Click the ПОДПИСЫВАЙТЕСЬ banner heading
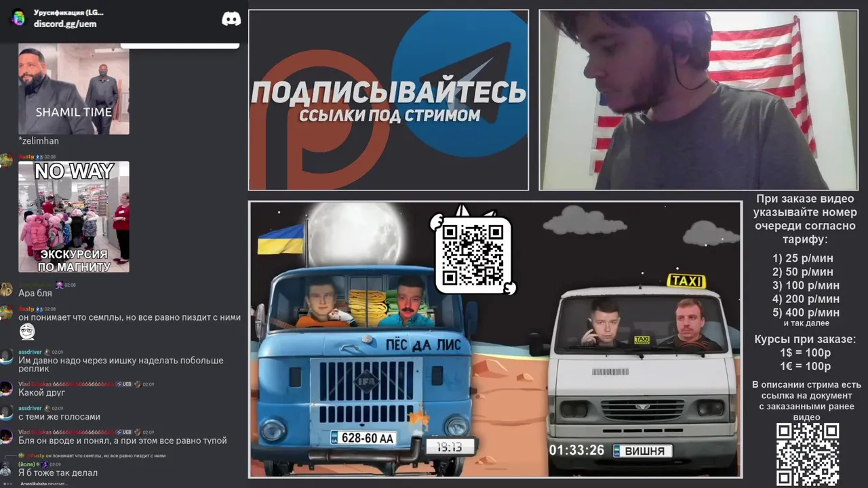Viewport: 868px width, 488px height. 389,92
